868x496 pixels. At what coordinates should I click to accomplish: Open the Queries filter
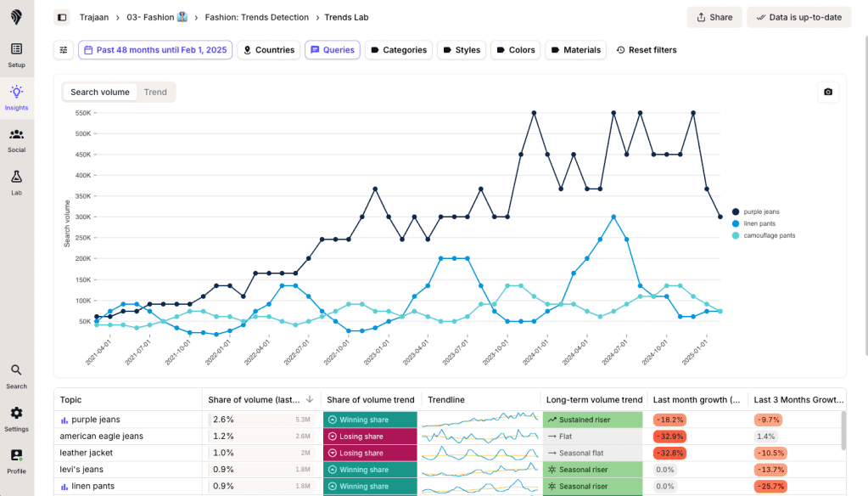click(332, 50)
